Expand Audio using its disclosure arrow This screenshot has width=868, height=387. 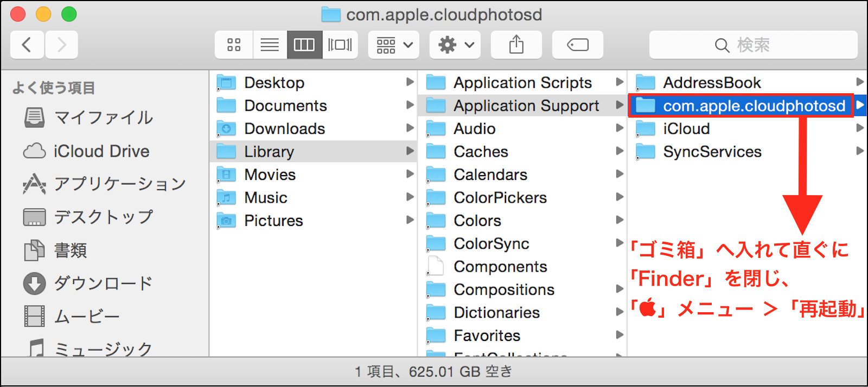(x=620, y=128)
